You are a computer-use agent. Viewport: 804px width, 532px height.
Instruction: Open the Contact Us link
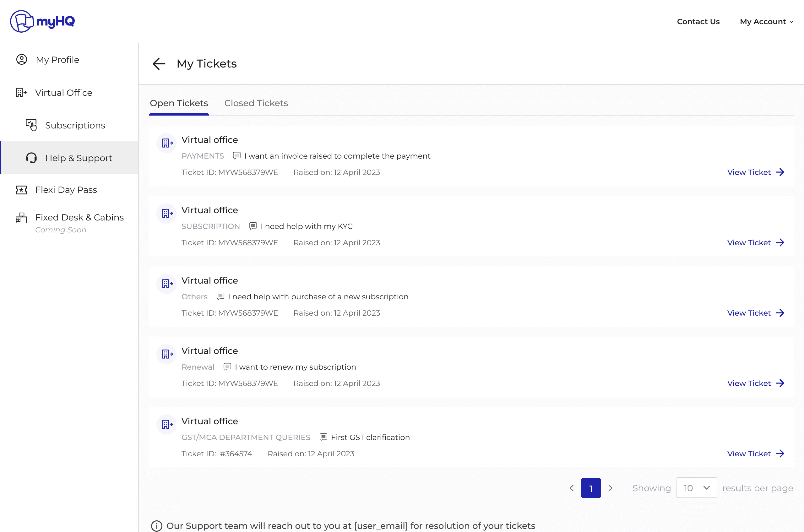tap(698, 22)
